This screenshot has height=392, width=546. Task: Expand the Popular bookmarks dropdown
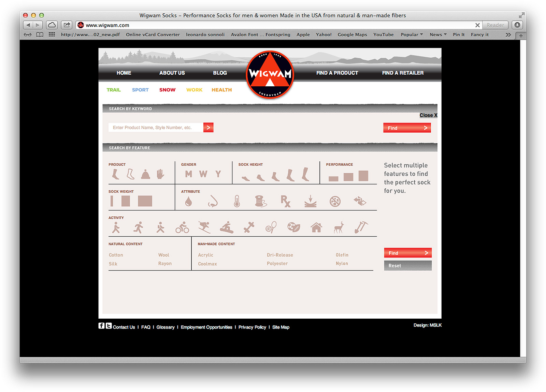pos(412,35)
